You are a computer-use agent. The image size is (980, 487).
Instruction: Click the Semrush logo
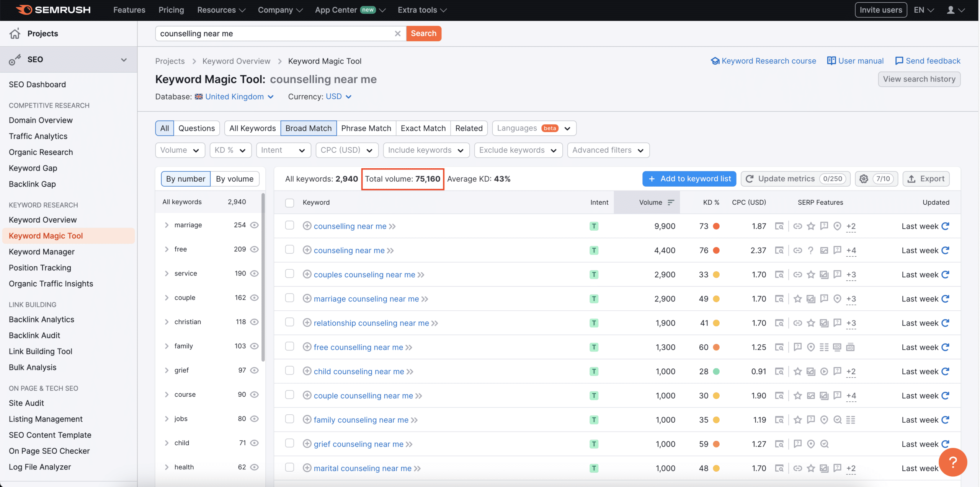[53, 10]
